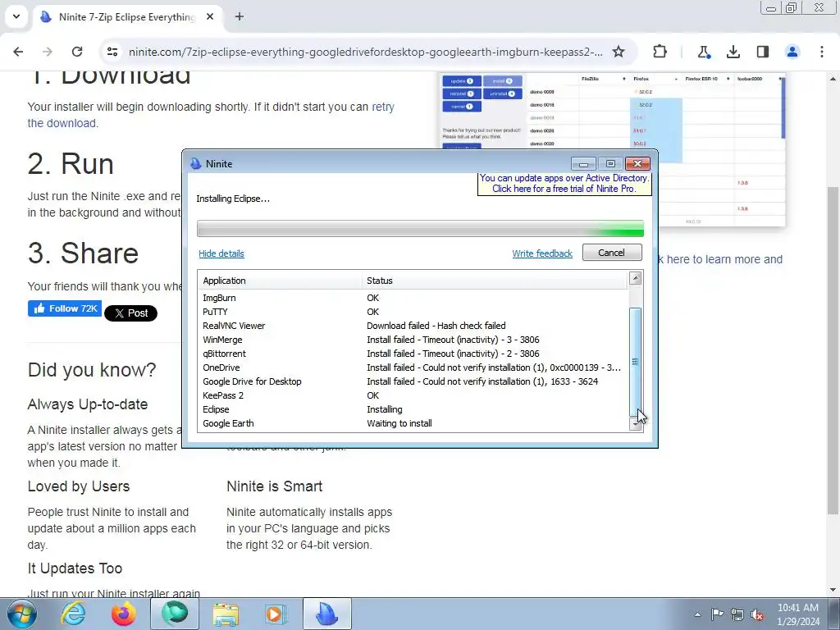Launch Firefox from taskbar
Image resolution: width=840 pixels, height=630 pixels.
(x=124, y=614)
